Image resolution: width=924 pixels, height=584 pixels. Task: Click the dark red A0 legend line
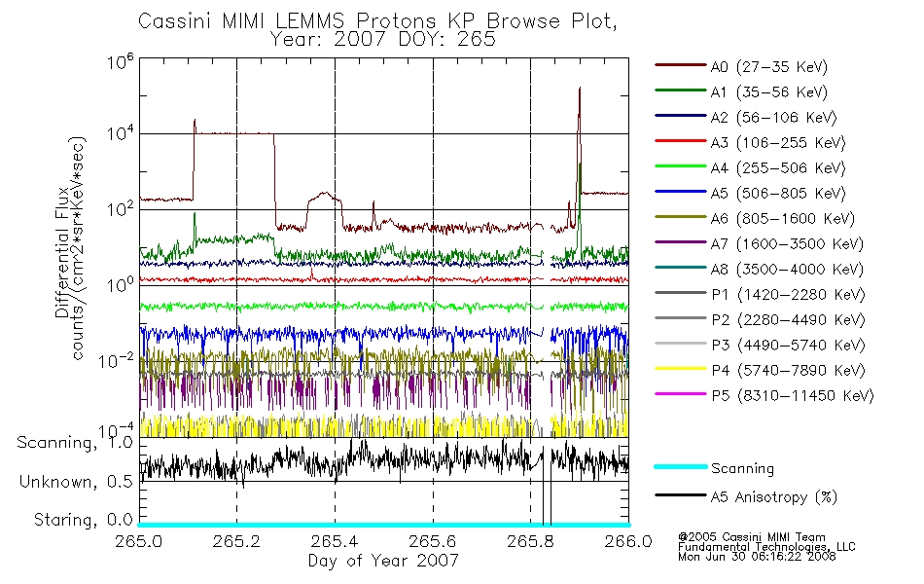coord(681,65)
